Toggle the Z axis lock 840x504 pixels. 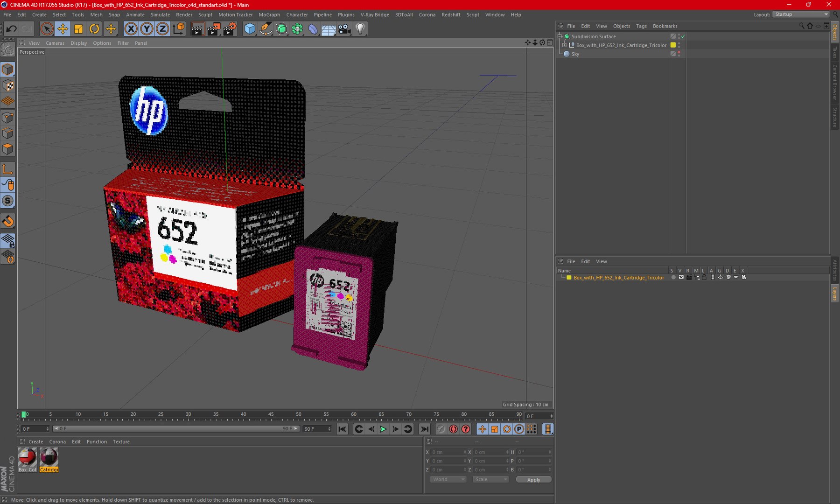tap(162, 29)
